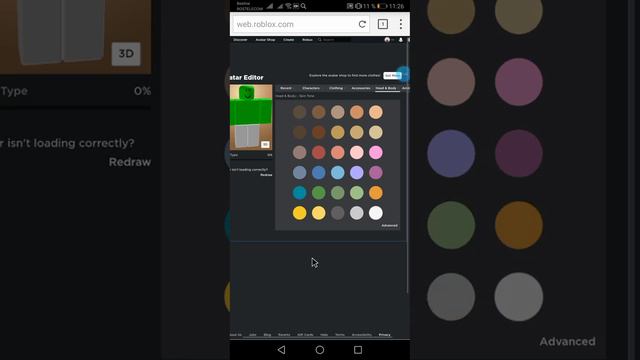
Task: Pick the dark gray skin tone swatch
Action: (x=338, y=213)
